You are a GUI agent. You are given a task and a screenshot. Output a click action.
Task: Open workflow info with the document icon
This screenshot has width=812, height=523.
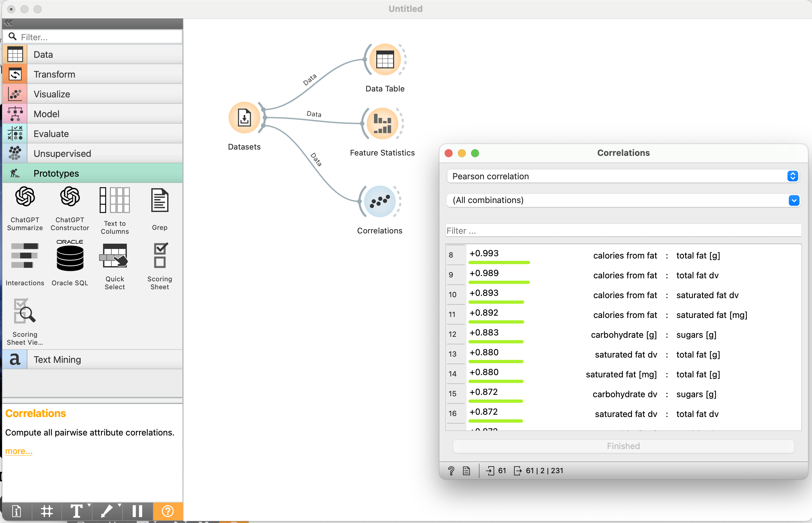click(16, 511)
